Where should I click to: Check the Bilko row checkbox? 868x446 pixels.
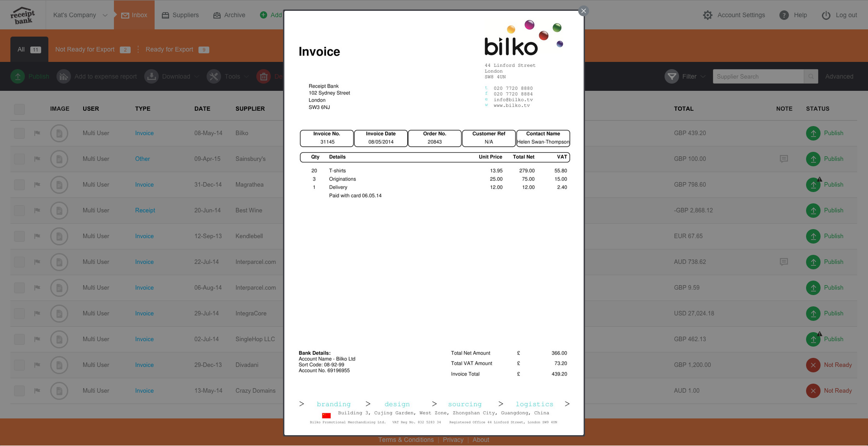click(x=19, y=133)
